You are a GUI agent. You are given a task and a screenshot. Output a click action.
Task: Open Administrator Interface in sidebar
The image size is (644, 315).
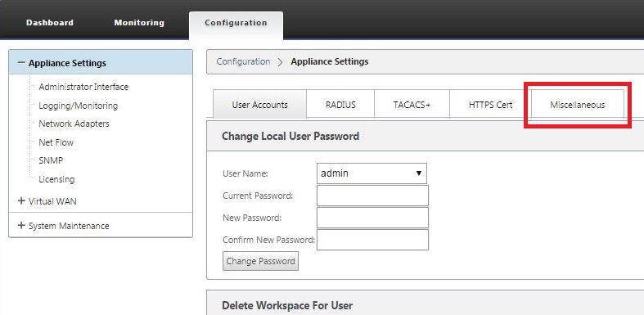pyautogui.click(x=83, y=87)
